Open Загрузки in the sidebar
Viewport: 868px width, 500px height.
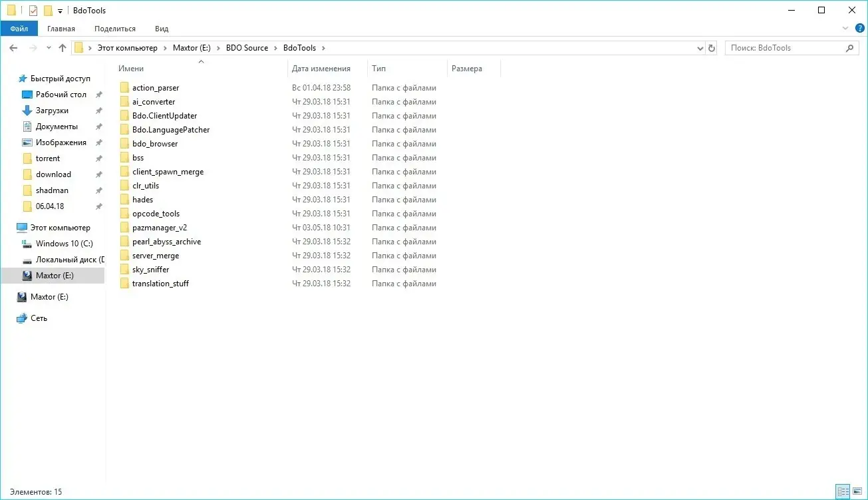pos(52,111)
